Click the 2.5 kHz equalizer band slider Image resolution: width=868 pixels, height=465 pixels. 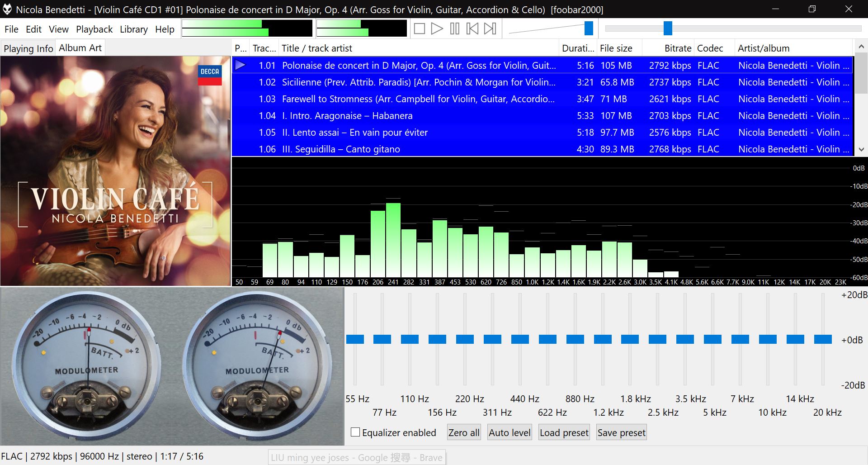[658, 339]
